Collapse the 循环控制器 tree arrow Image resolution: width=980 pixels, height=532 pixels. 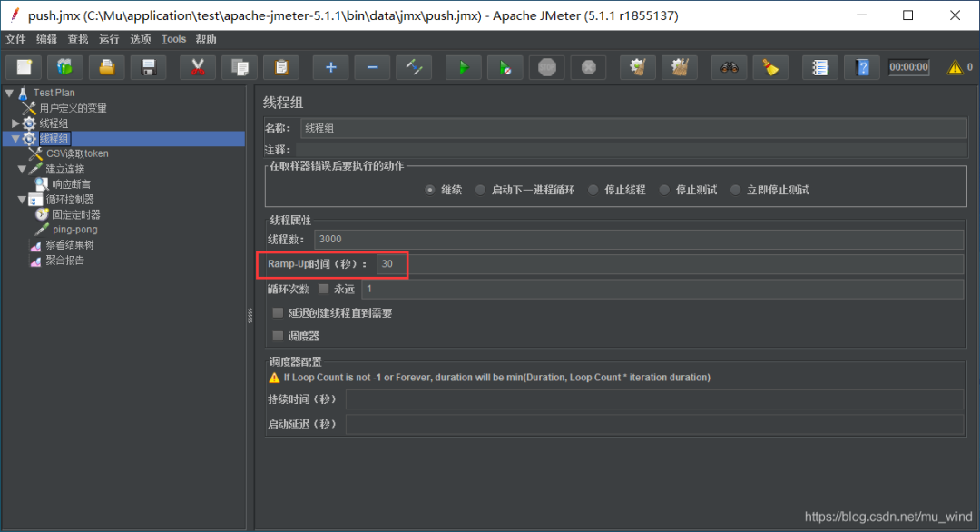click(22, 200)
